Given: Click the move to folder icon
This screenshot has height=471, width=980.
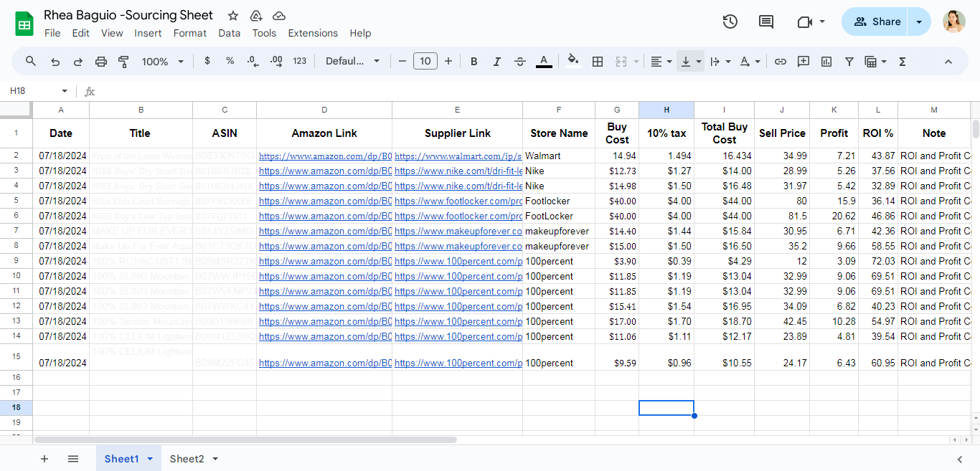Looking at the screenshot, I should 256,15.
